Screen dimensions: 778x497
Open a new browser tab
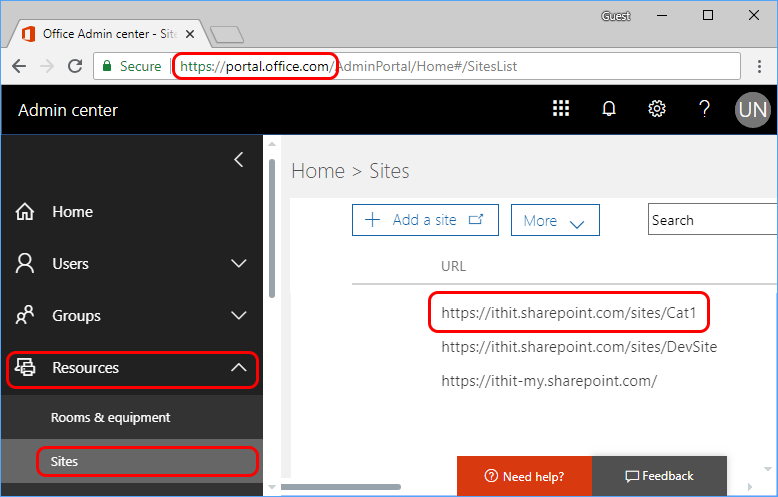click(x=227, y=35)
